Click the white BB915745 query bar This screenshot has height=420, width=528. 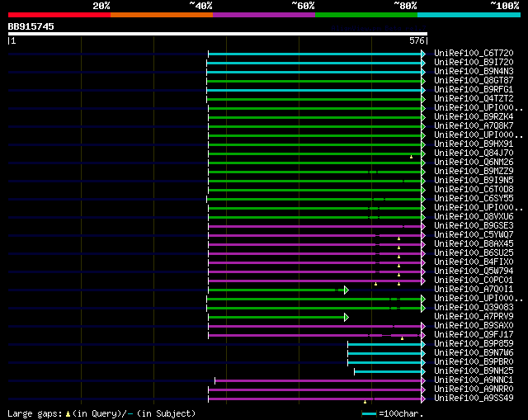(x=218, y=34)
